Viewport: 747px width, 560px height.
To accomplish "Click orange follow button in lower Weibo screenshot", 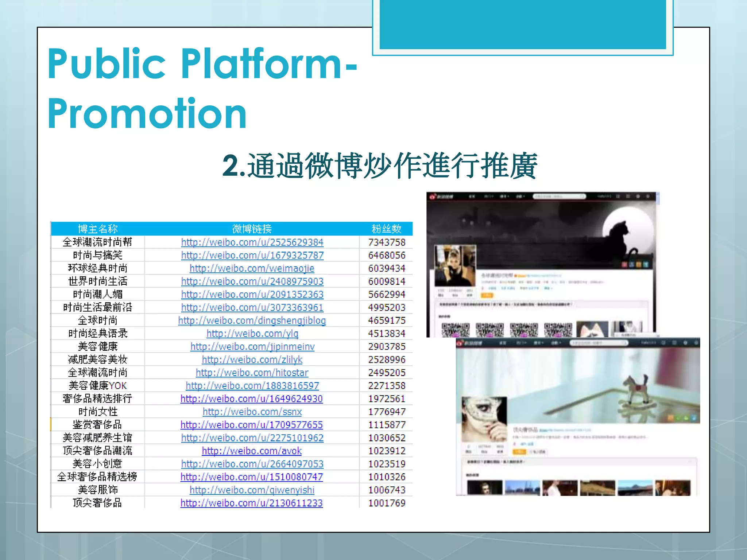I will (x=519, y=452).
